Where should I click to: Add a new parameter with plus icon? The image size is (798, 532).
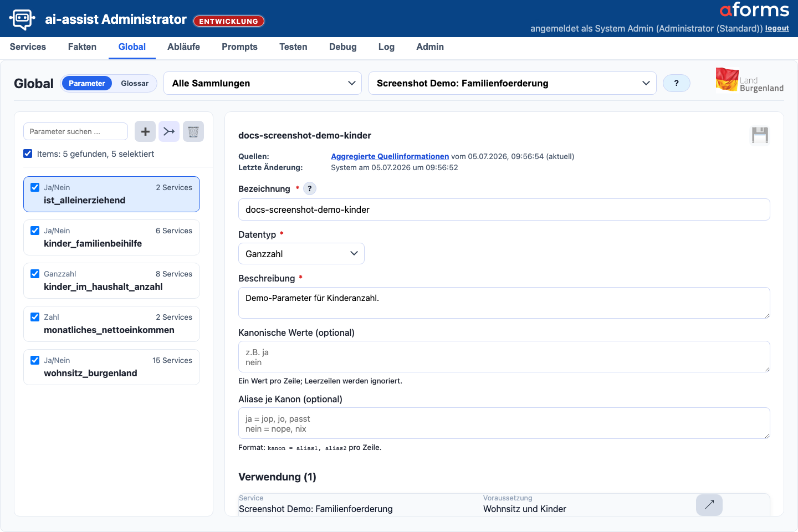pyautogui.click(x=145, y=131)
